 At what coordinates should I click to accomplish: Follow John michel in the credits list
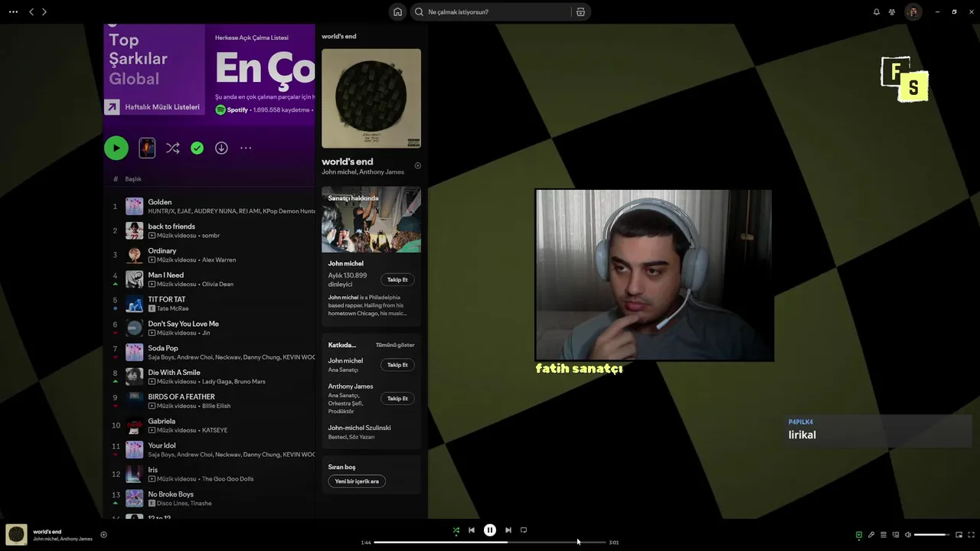point(397,365)
